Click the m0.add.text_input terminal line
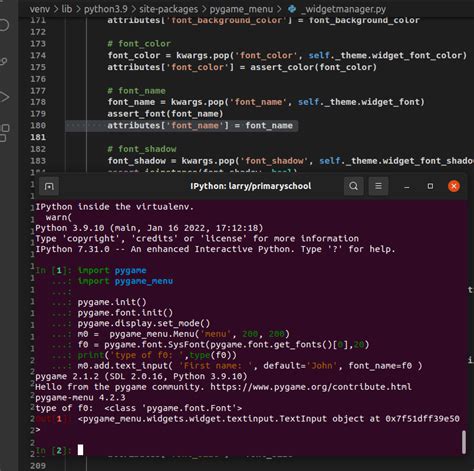Viewport: 474px width, 471px height. pos(250,366)
